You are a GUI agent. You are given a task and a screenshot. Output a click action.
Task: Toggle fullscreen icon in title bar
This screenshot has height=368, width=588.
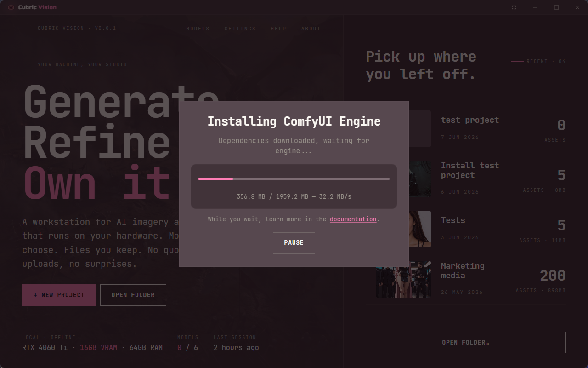point(514,7)
